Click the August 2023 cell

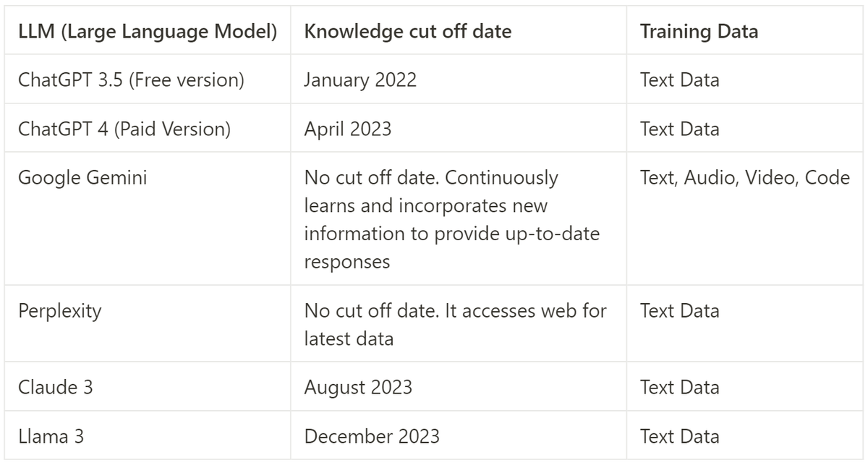358,387
